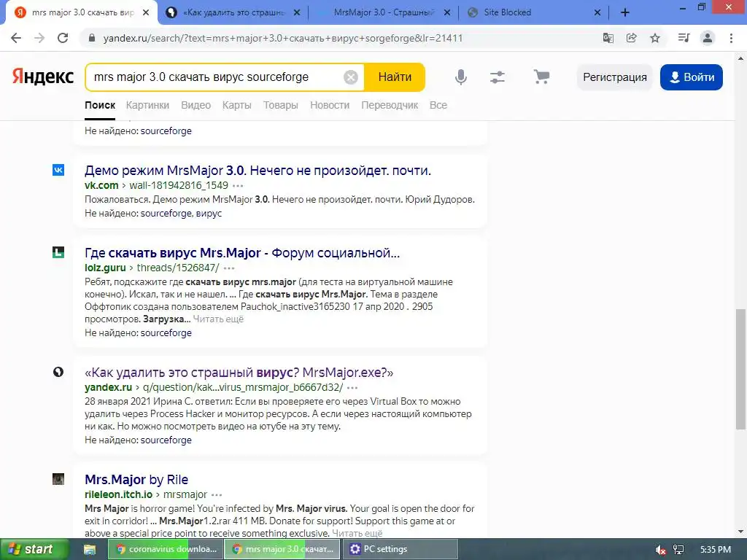Close the Site Blocked tab

[597, 13]
